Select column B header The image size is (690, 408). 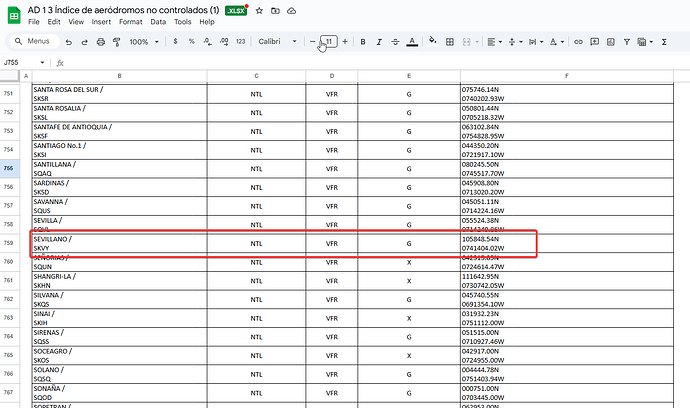click(119, 76)
